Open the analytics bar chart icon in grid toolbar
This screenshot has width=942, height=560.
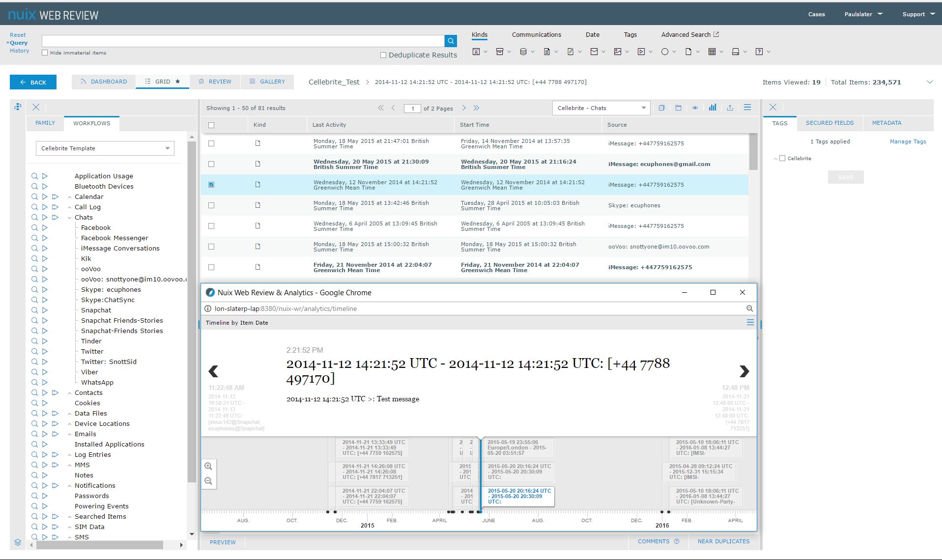pos(713,108)
